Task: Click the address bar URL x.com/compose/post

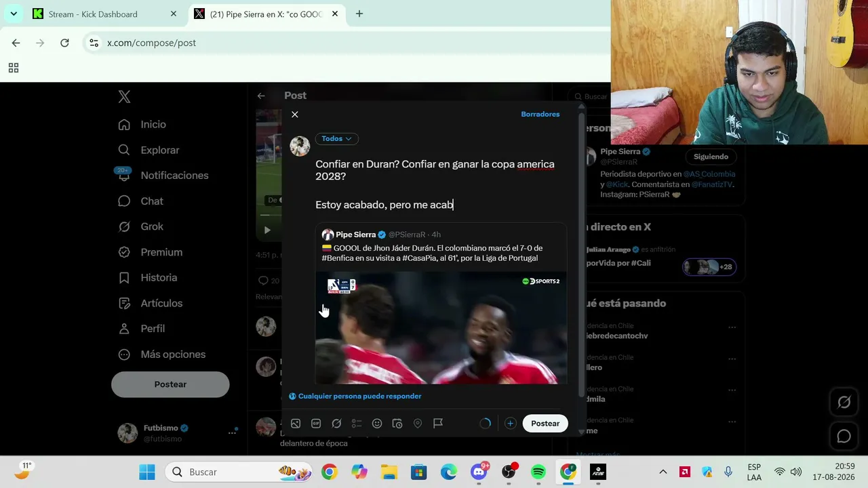Action: coord(151,43)
